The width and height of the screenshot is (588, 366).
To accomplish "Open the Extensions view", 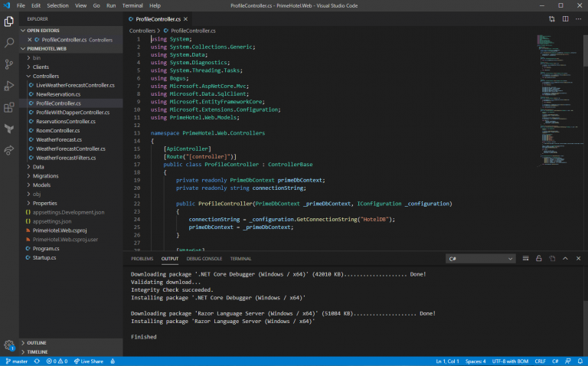I will click(9, 107).
